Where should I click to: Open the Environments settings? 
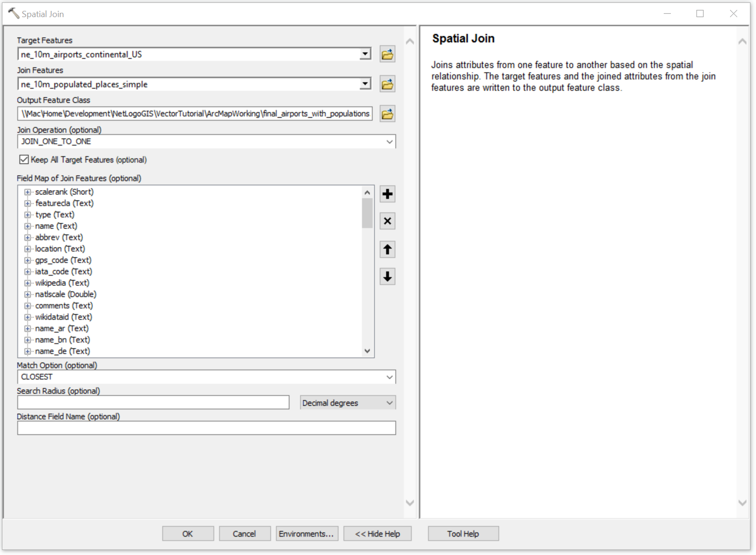(x=307, y=534)
